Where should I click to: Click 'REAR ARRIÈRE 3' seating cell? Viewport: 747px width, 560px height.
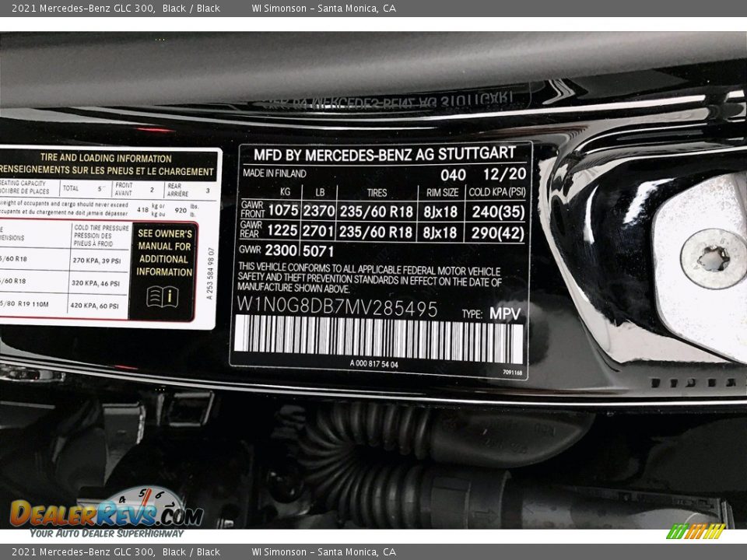tap(189, 190)
